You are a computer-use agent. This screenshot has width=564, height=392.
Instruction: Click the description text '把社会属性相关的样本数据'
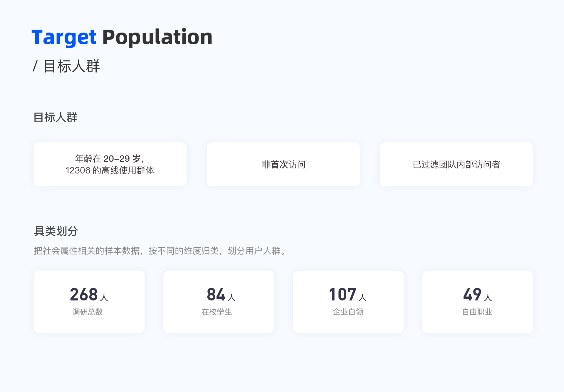(x=87, y=251)
